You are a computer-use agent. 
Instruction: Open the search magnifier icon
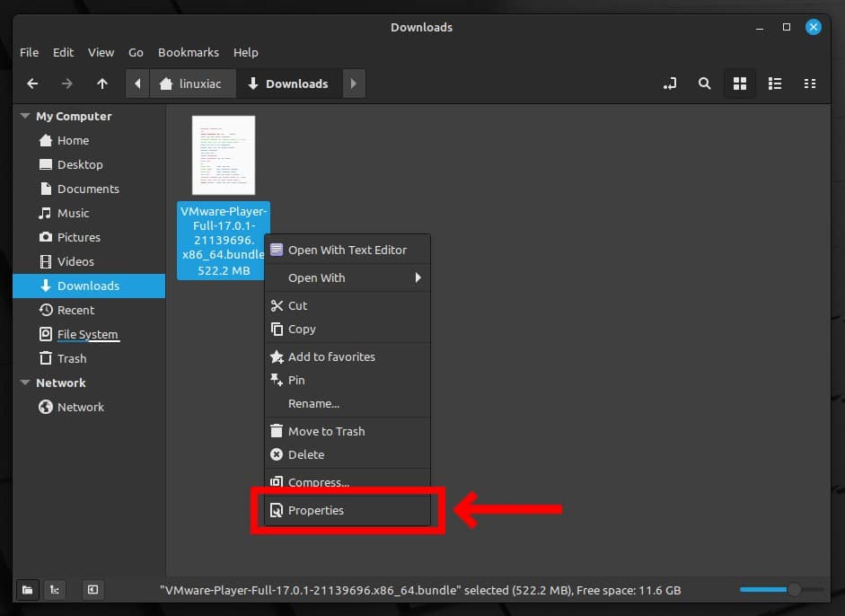click(704, 84)
